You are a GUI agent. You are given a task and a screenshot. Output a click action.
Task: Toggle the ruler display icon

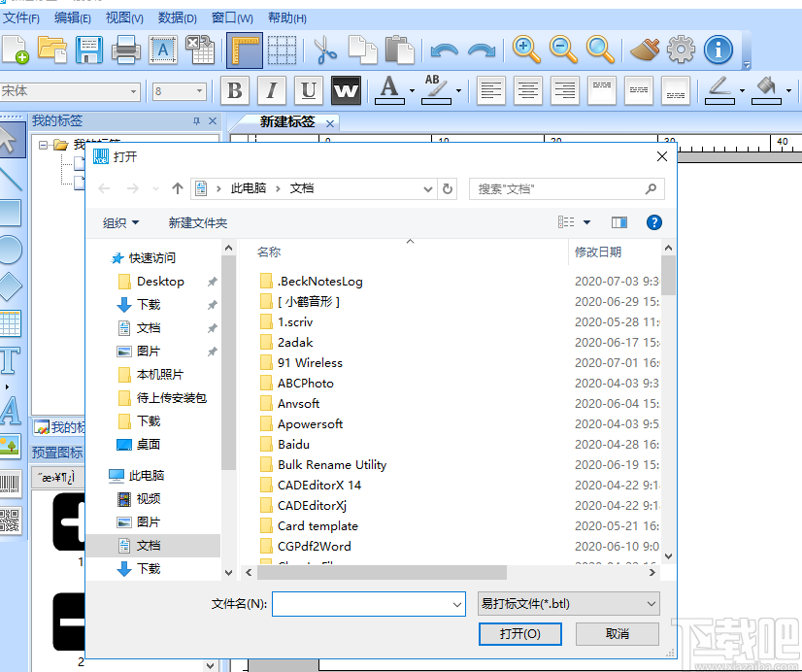click(x=245, y=50)
